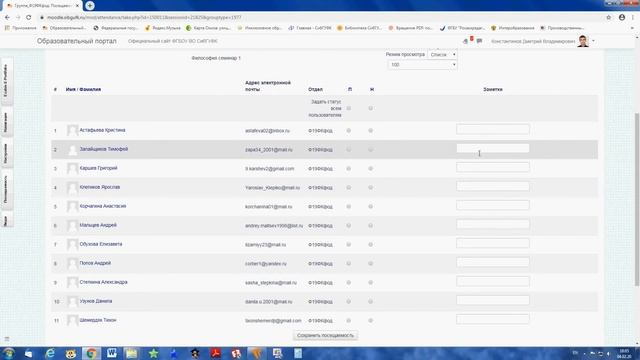Image resolution: width=640 pixels, height=360 pixels.
Task: Open the Chrome profile account icon
Action: tap(622, 18)
